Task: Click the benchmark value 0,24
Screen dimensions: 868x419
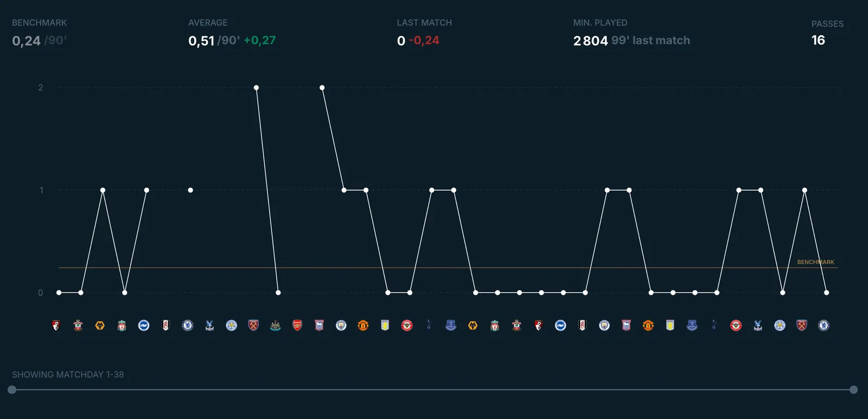Action: (x=27, y=41)
